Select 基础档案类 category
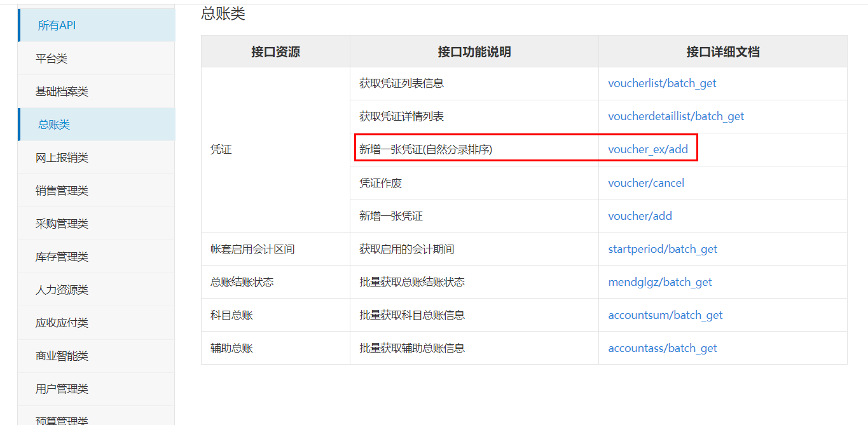The height and width of the screenshot is (425, 868). click(62, 91)
